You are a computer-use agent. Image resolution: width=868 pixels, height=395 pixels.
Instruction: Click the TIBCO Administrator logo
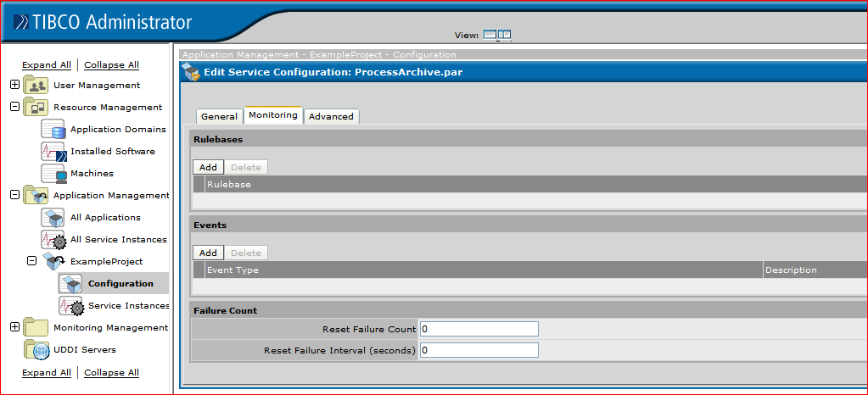pyautogui.click(x=103, y=22)
